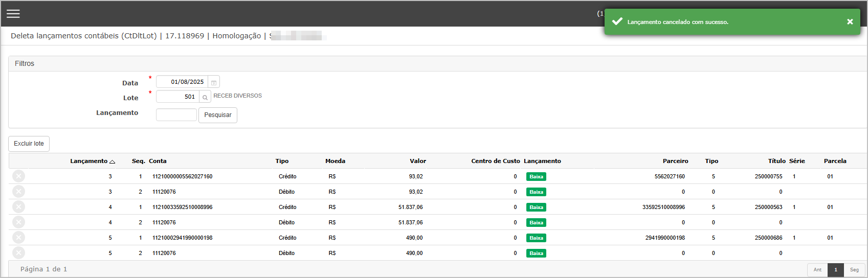Viewport: 868px width, 278px height.
Task: Open the hamburger menu icon
Action: point(13,14)
